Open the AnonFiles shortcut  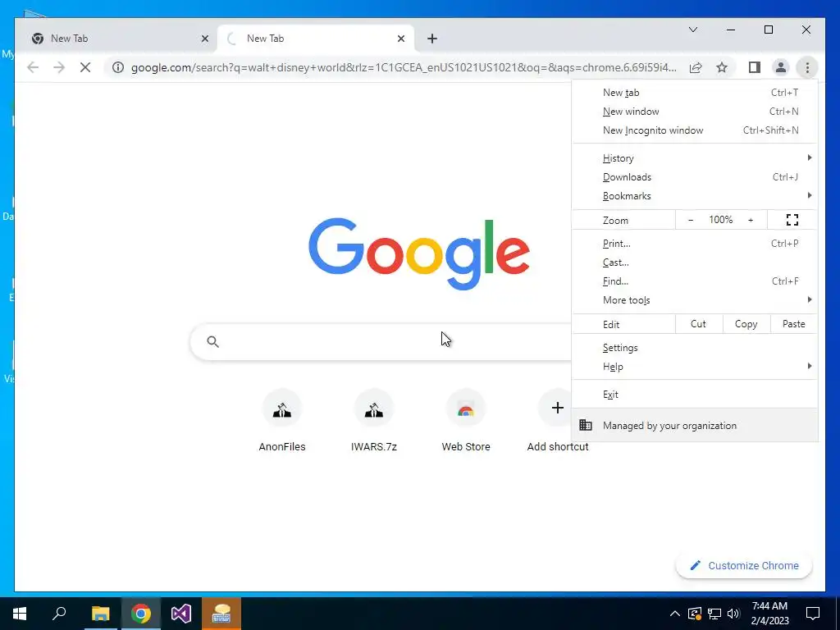click(282, 422)
